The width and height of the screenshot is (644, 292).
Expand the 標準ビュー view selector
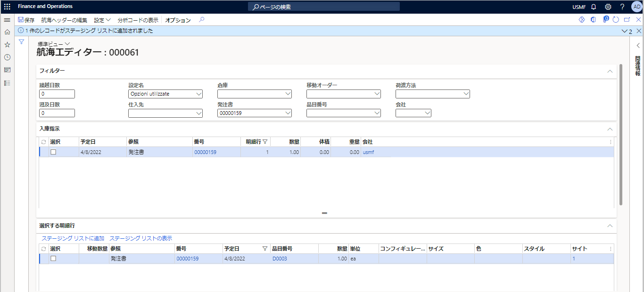point(54,44)
